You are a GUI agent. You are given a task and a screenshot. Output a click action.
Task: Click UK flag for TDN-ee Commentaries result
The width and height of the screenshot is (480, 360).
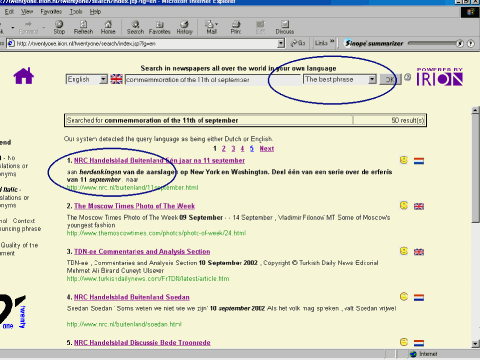point(419,252)
